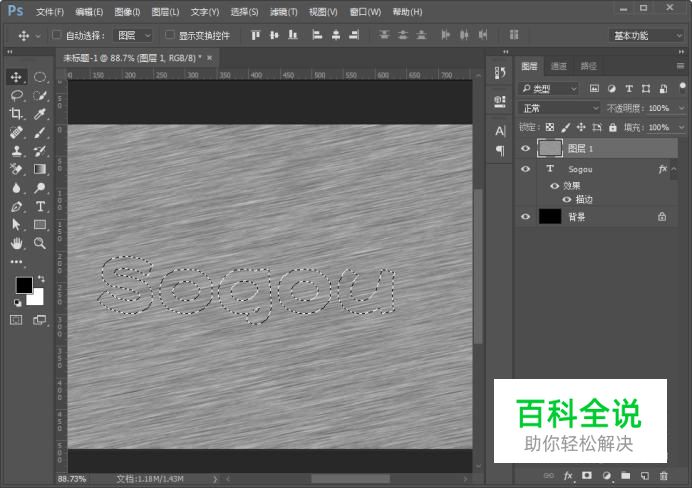
Task: Reset default foreground and background colors
Action: 17,303
